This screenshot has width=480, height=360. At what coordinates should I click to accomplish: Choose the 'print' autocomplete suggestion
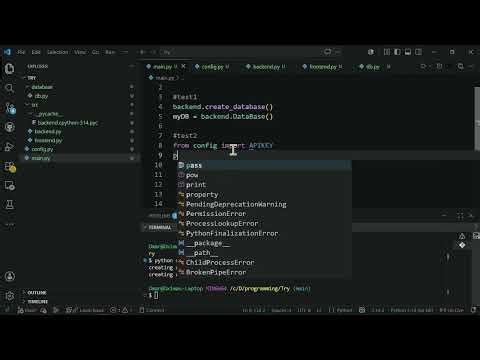[x=264, y=185]
